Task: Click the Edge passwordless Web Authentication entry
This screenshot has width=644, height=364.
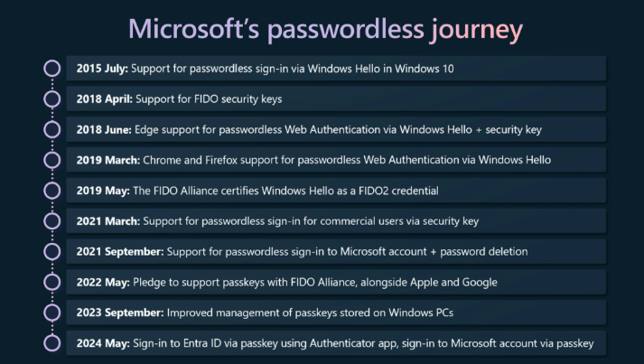Action: point(336,129)
